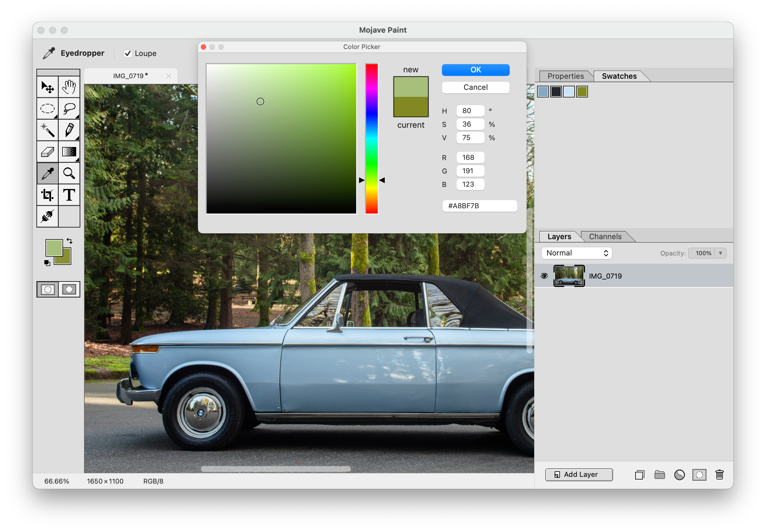The image size is (766, 532).
Task: Switch to standard selection mode
Action: tap(48, 289)
